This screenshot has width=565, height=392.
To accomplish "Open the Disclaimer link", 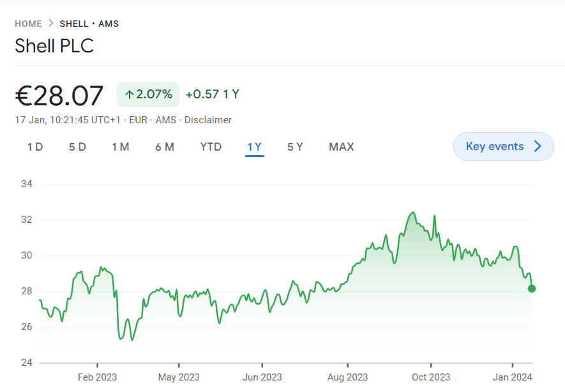I will pyautogui.click(x=208, y=120).
